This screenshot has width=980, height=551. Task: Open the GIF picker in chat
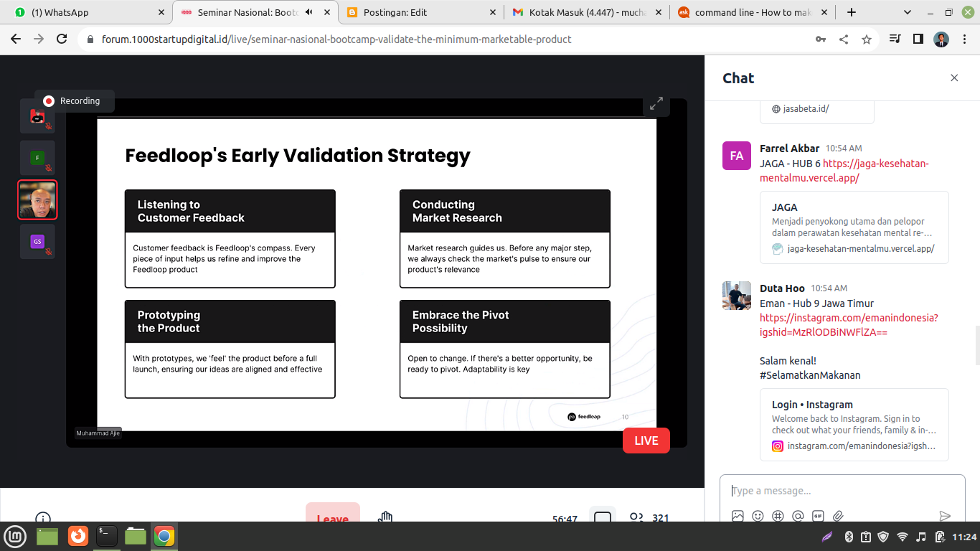coord(818,516)
